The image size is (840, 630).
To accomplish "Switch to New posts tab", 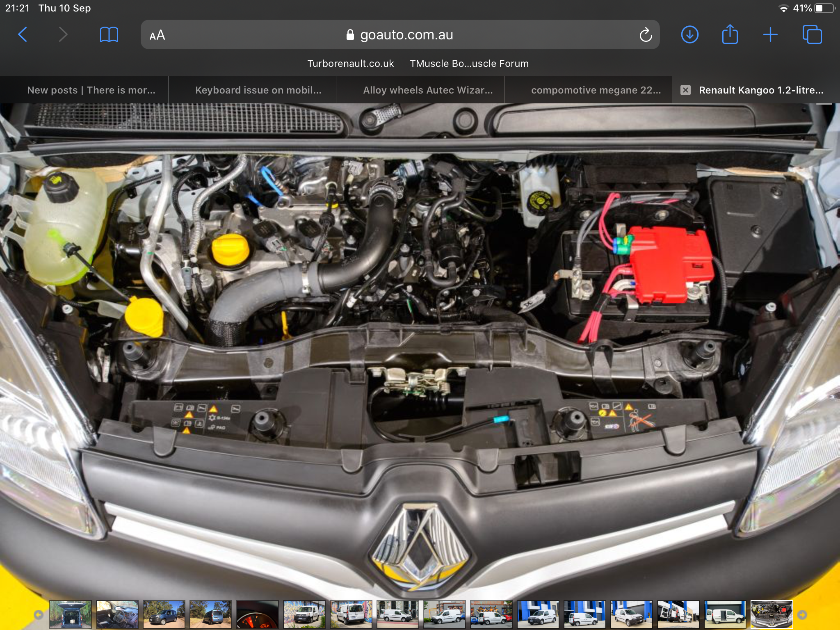I will [x=91, y=90].
